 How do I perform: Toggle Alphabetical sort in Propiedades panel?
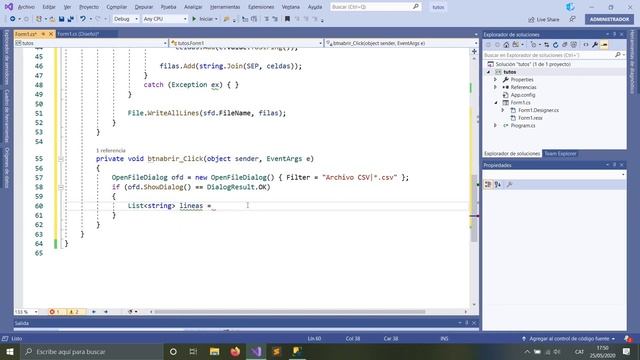tap(498, 185)
